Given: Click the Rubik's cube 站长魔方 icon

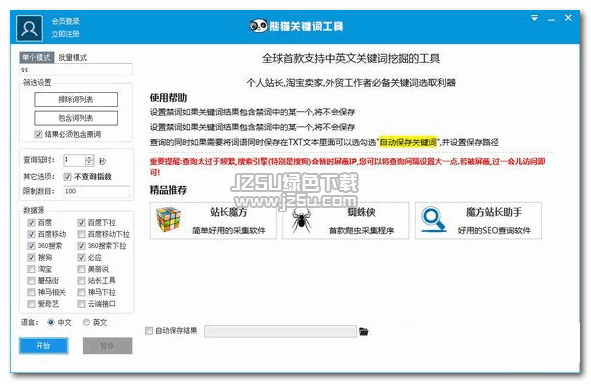Looking at the screenshot, I should (168, 220).
